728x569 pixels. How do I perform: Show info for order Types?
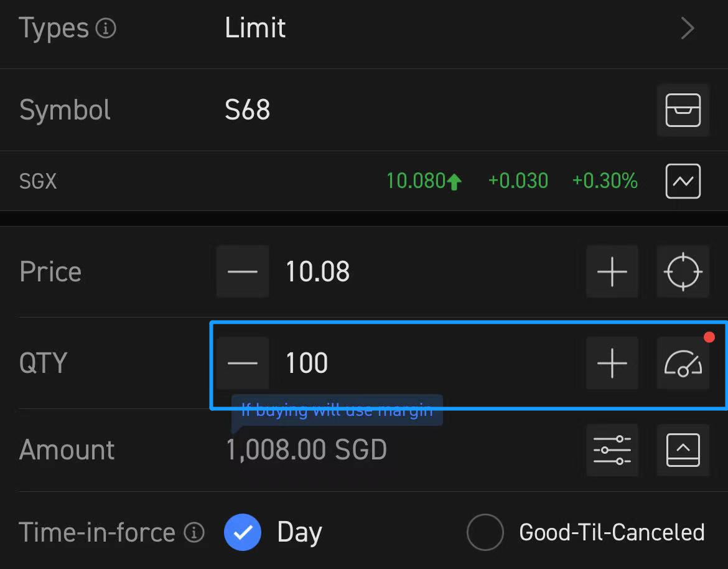click(106, 29)
